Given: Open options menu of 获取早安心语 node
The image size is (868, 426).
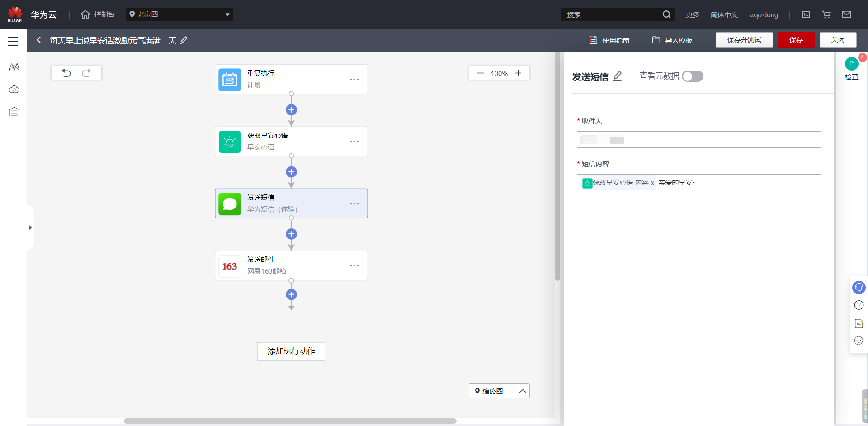Looking at the screenshot, I should [x=354, y=142].
